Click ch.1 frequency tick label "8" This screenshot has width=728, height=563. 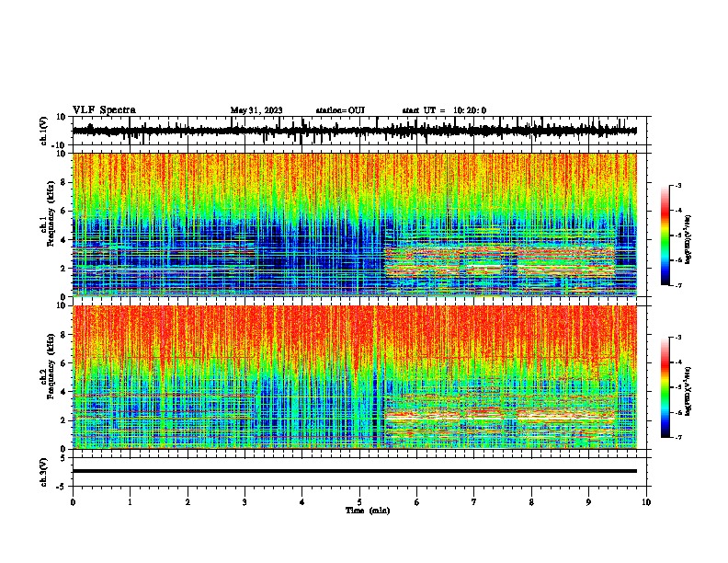(64, 182)
